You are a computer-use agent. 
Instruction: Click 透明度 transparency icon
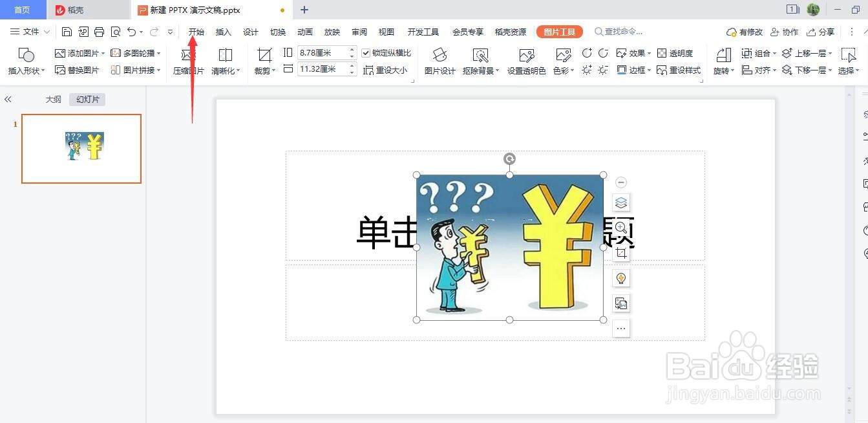(x=675, y=53)
